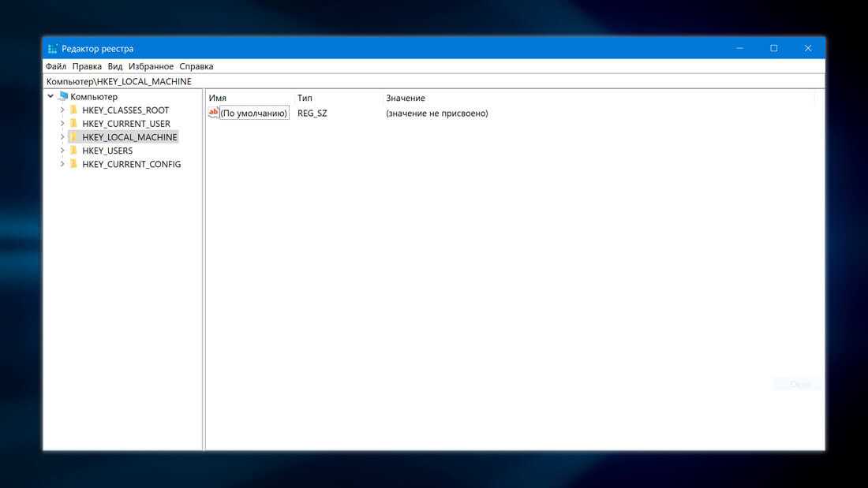This screenshot has height=488, width=868.
Task: Click the HKEY_CURRENT_USER folder icon
Action: [x=74, y=124]
